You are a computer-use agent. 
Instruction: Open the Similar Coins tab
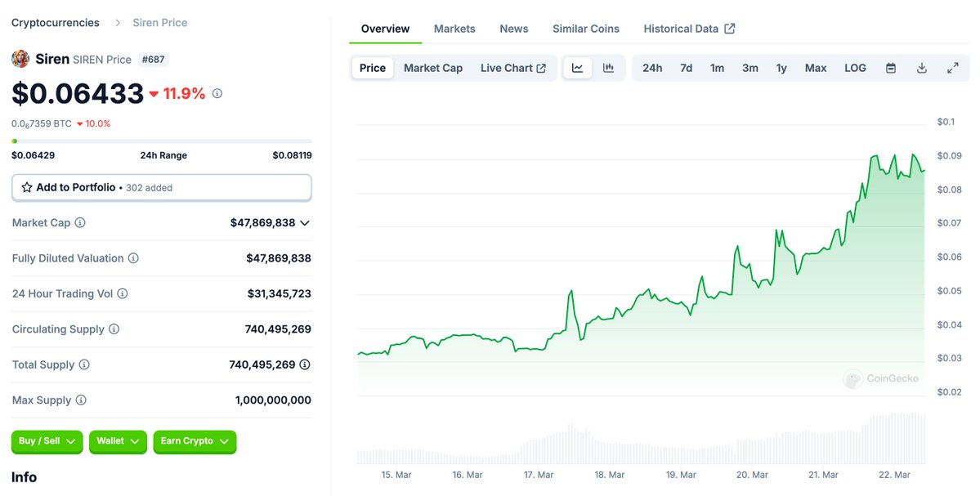[585, 29]
